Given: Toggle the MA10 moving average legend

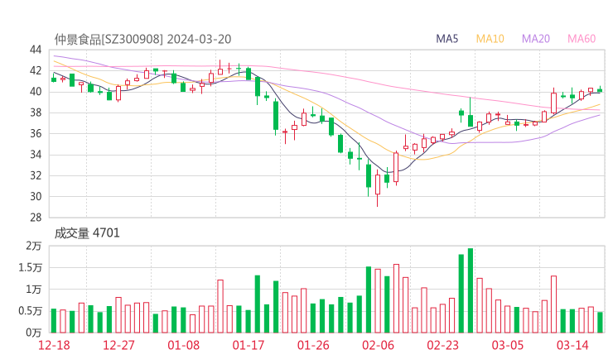Looking at the screenshot, I should pos(490,39).
